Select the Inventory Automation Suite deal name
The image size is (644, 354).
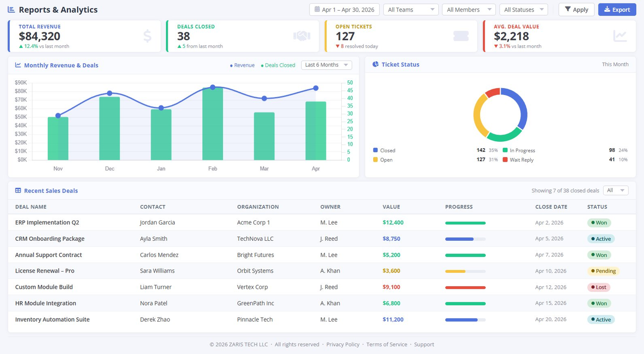point(52,320)
